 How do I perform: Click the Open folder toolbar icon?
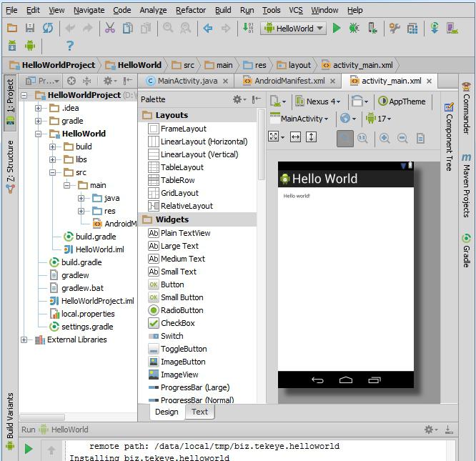(x=12, y=28)
